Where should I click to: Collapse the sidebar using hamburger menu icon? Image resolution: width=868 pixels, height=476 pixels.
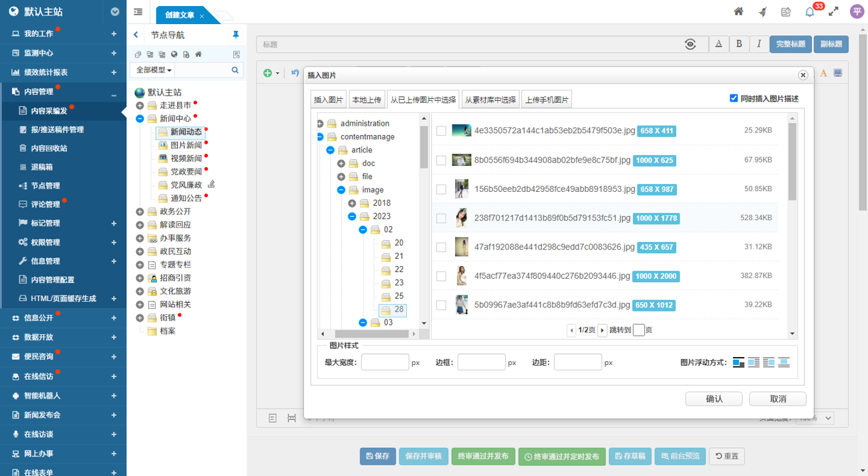pos(138,12)
